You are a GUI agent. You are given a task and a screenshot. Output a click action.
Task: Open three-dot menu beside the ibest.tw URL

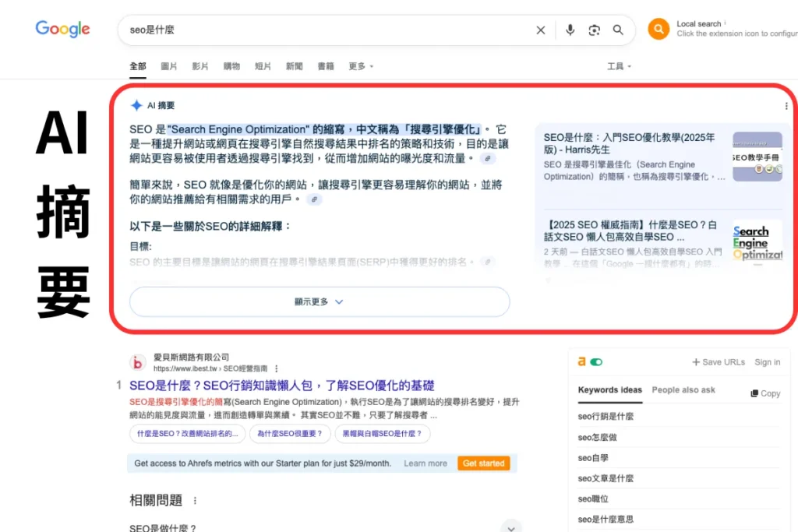pyautogui.click(x=277, y=368)
